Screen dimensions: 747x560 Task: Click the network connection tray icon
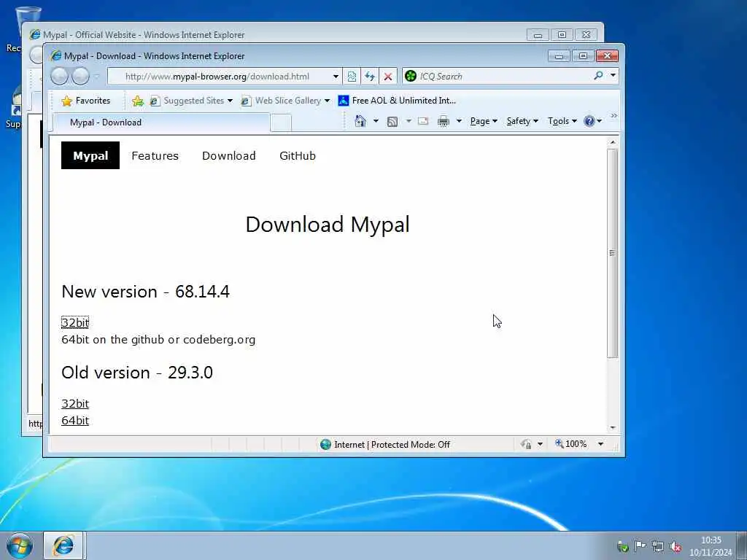(x=658, y=546)
